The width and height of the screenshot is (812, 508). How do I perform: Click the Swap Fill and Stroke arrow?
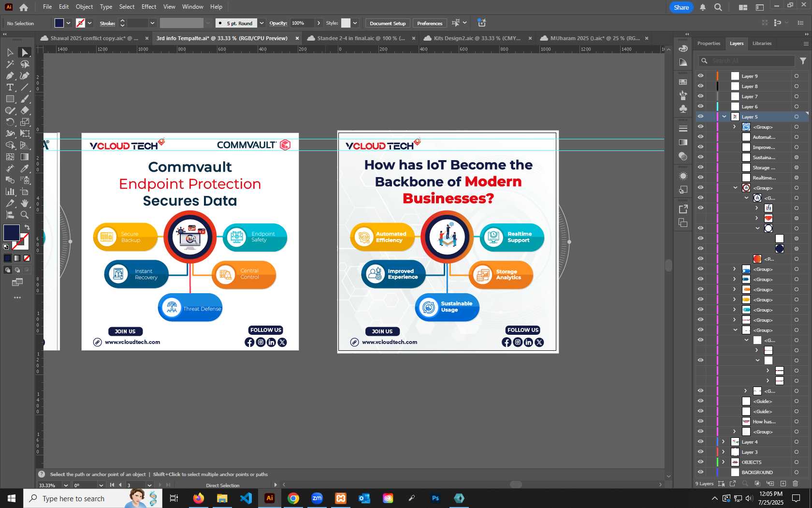(27, 227)
